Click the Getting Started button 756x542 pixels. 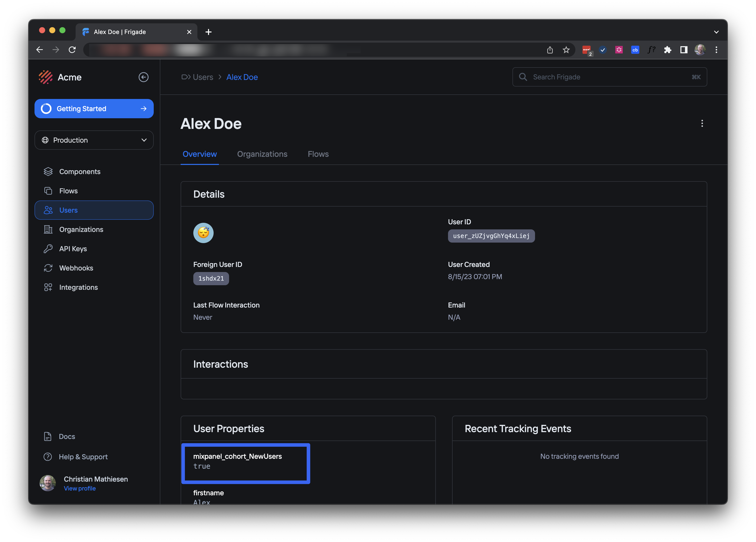94,109
